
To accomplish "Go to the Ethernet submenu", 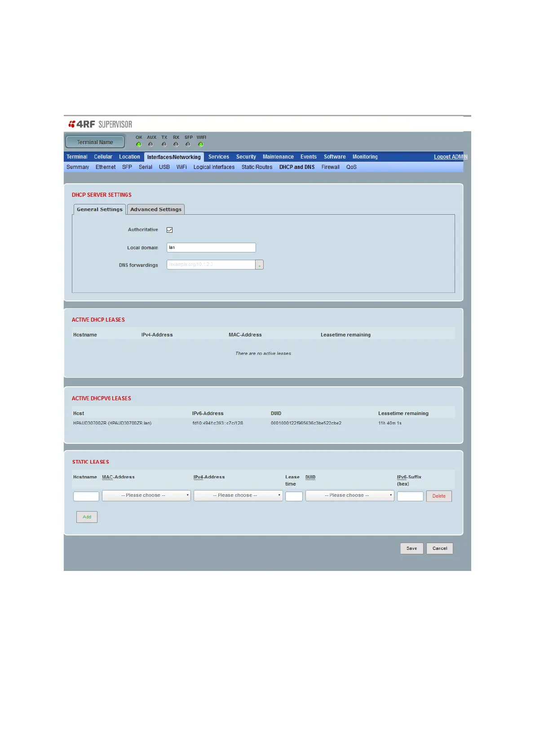I will click(x=106, y=167).
